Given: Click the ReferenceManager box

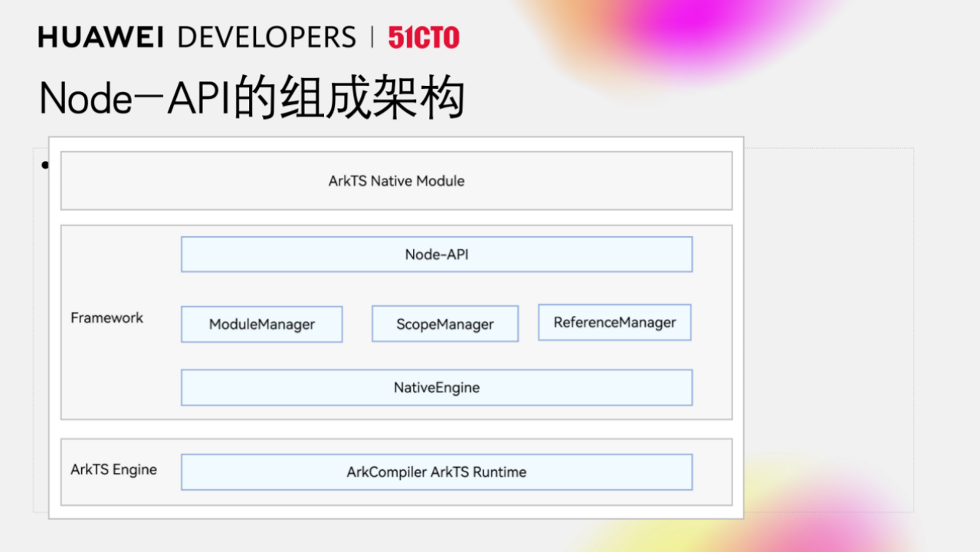Looking at the screenshot, I should click(615, 323).
